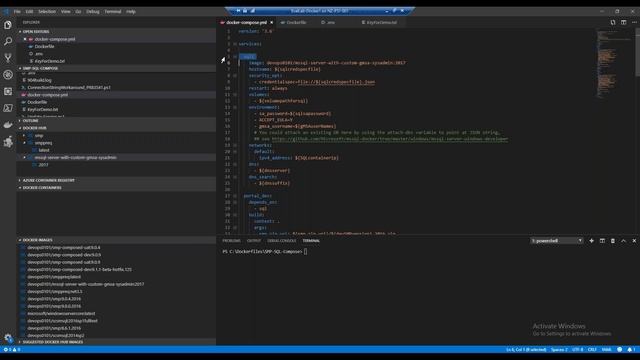Add a new terminal with plus icon
The width and height of the screenshot is (640, 360).
pyautogui.click(x=591, y=241)
